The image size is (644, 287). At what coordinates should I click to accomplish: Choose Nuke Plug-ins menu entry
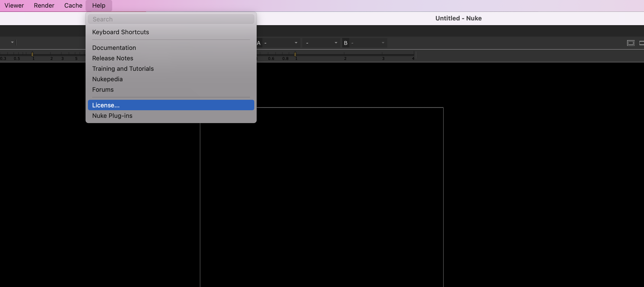point(112,116)
